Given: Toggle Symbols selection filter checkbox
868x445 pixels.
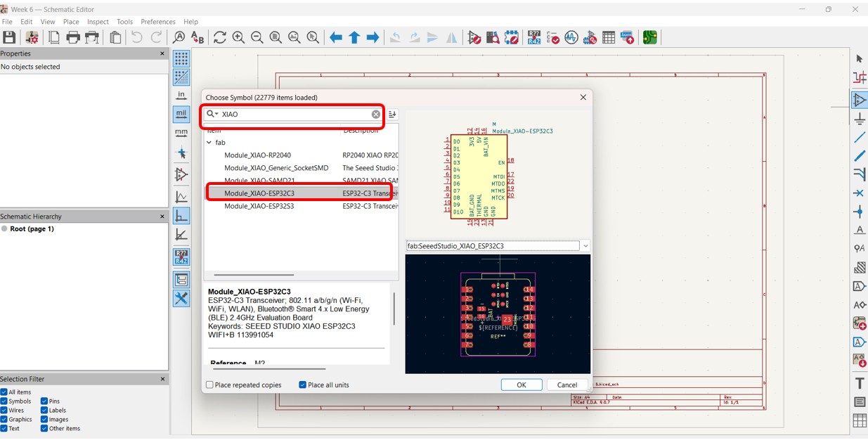Looking at the screenshot, I should (x=4, y=401).
